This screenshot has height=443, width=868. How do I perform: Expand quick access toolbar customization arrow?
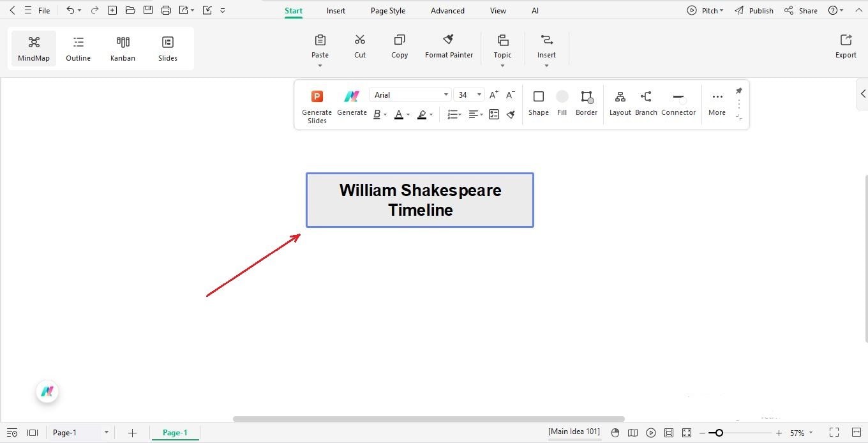[223, 11]
